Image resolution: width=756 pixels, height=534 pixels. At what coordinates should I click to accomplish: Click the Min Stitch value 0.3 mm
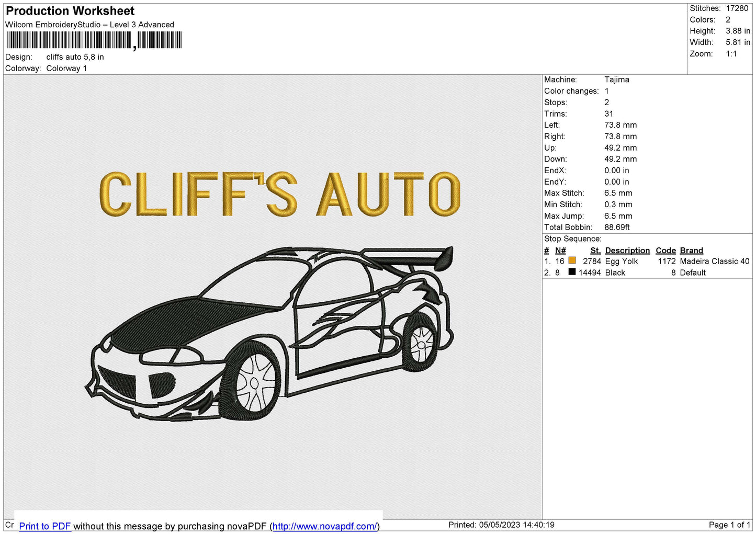[x=618, y=204]
